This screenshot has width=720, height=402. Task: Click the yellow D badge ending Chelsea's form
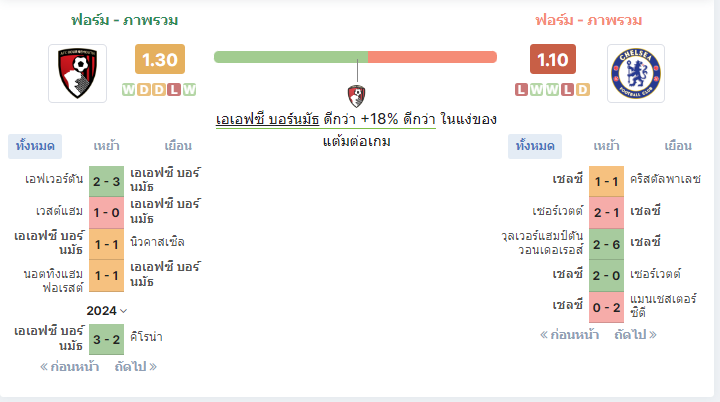(582, 89)
